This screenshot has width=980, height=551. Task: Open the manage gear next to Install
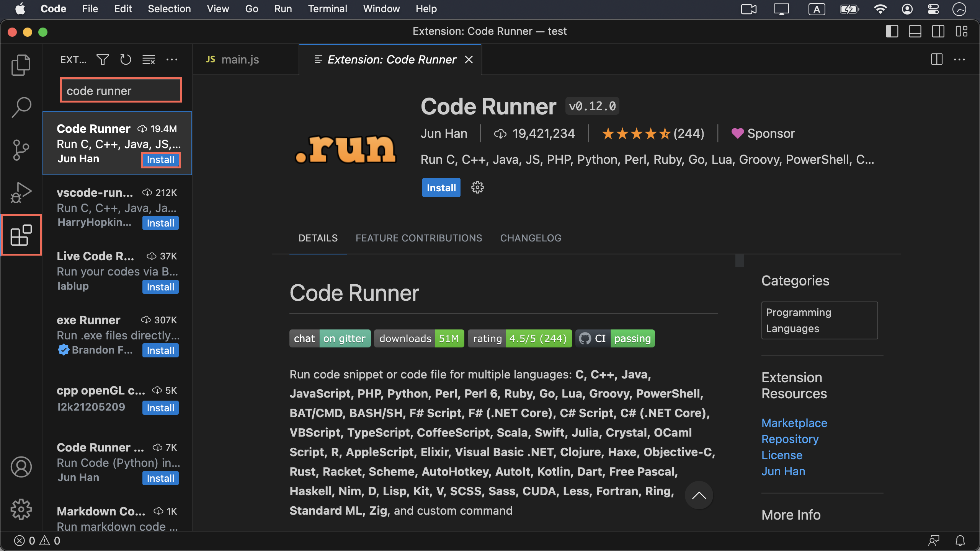coord(477,187)
